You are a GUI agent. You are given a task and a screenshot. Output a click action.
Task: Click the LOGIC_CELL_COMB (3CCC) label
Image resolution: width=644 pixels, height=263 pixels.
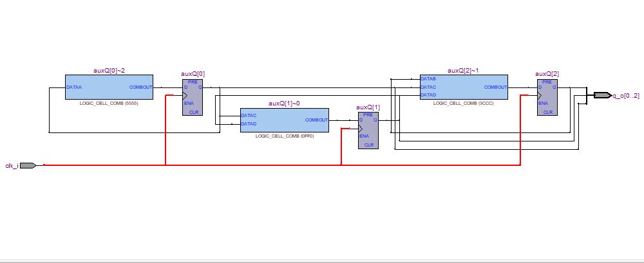click(463, 103)
